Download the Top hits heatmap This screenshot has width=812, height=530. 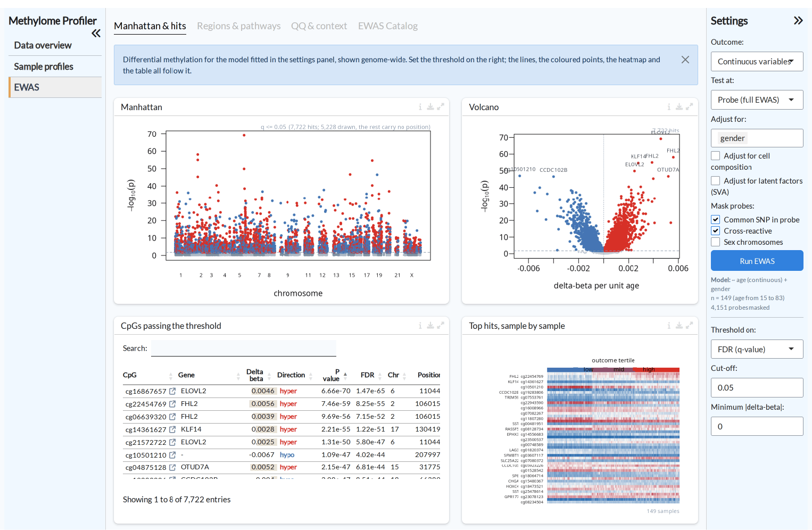click(x=680, y=326)
